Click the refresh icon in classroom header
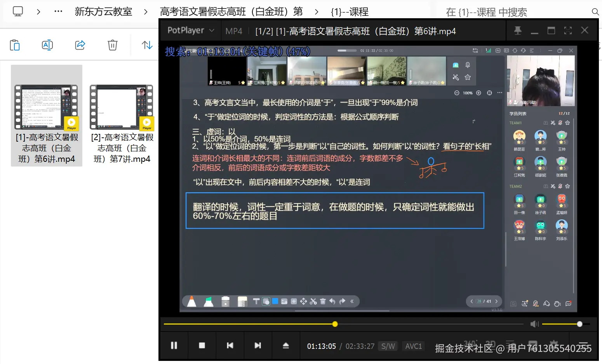Viewport: 602px width, 364px height. (x=515, y=50)
